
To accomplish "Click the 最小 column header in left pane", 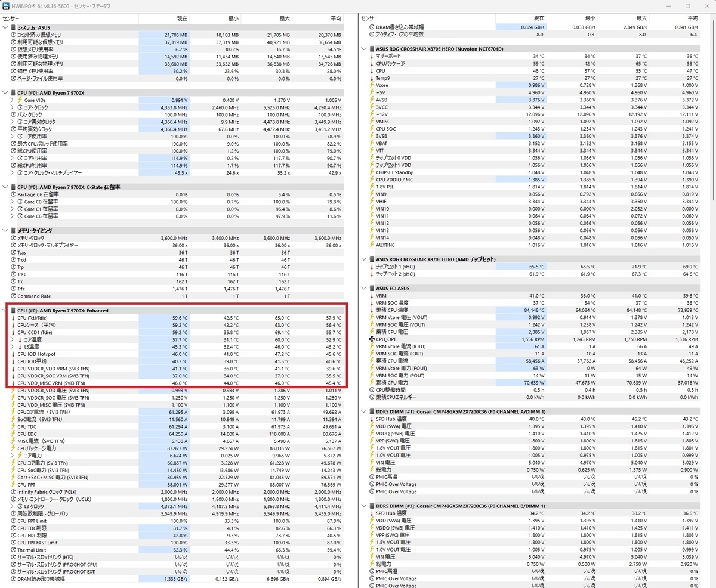I will pos(215,18).
